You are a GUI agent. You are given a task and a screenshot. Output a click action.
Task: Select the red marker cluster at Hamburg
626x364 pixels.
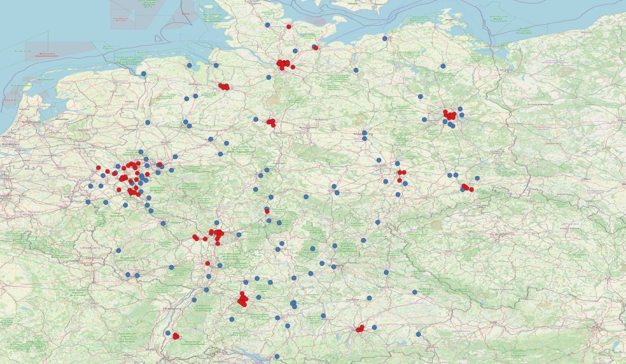[x=283, y=64]
